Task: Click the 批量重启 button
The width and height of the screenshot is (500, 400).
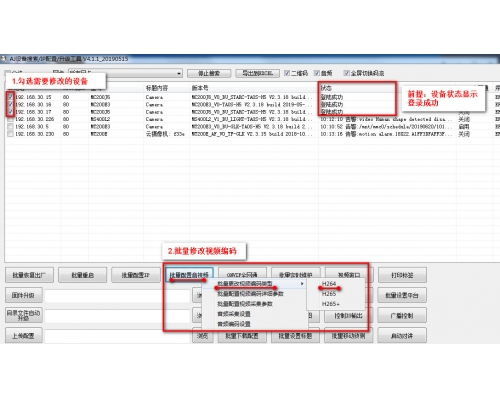Action: [x=83, y=275]
